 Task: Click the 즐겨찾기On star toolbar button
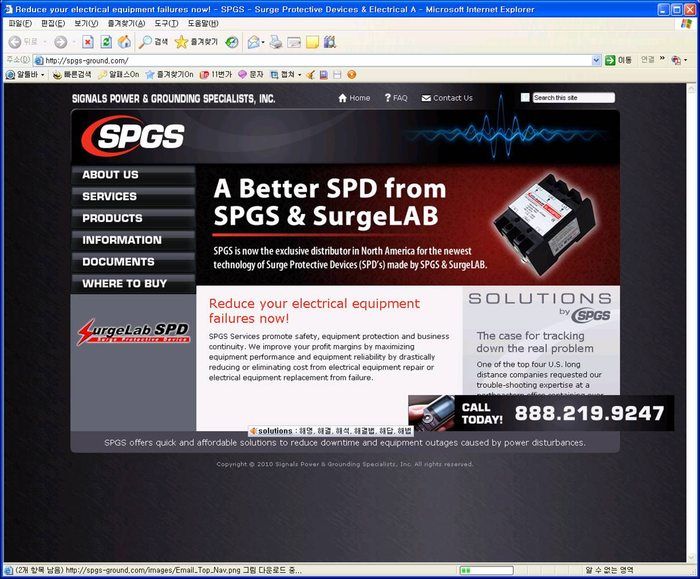[170, 75]
